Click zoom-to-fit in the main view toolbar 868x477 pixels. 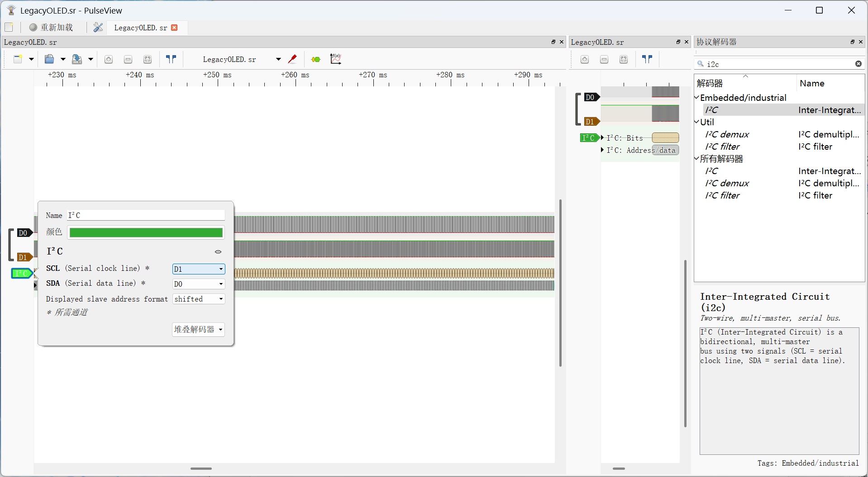click(x=148, y=59)
